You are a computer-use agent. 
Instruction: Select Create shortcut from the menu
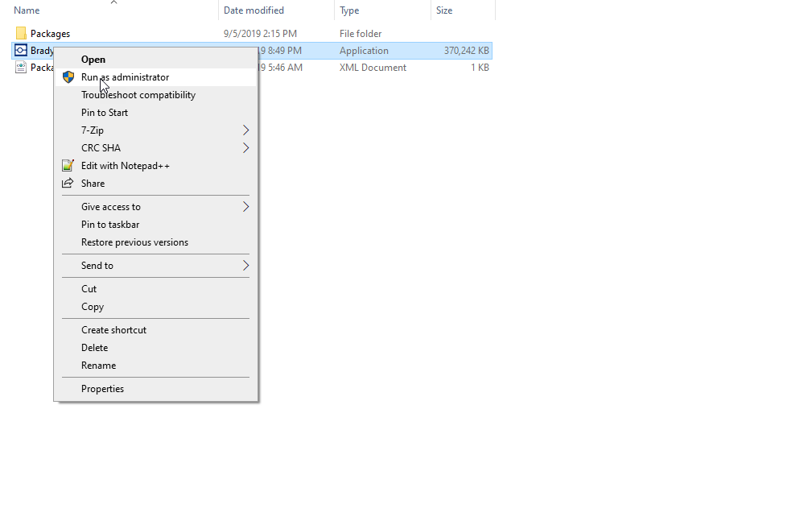pos(113,330)
